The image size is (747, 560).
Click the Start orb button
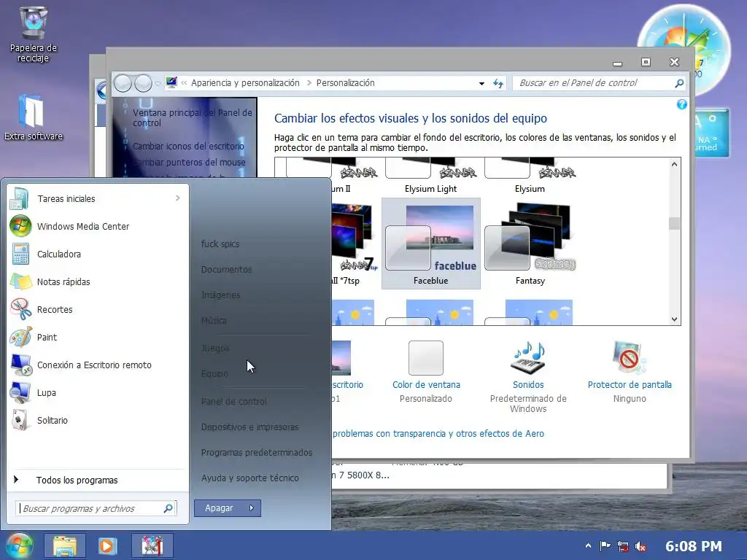tap(19, 545)
